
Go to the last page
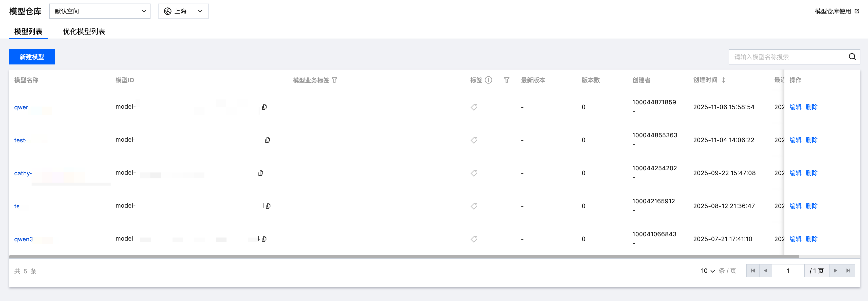848,271
